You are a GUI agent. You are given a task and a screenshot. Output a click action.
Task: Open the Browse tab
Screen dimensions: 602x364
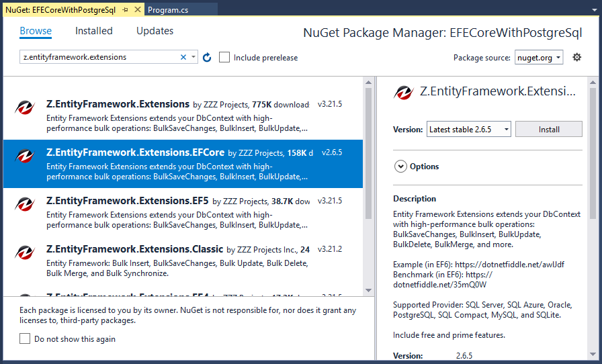(x=36, y=31)
